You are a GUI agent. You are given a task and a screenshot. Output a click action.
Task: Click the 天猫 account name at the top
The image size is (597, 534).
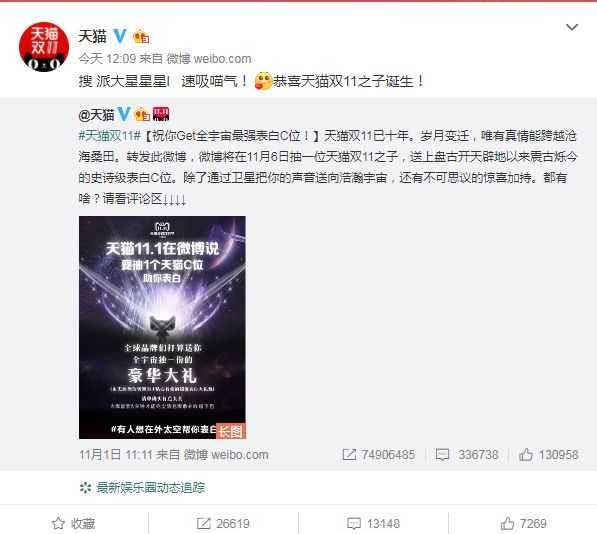(92, 37)
